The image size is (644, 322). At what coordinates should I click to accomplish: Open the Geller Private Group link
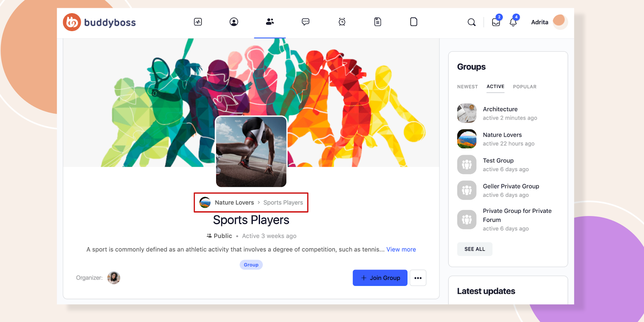click(x=511, y=186)
